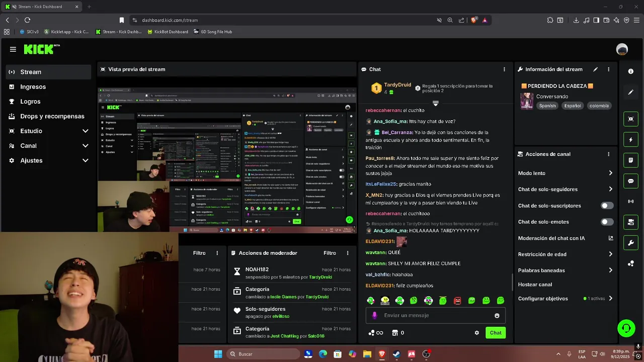Click the three-dots cluster icon in right rail
Viewport: 644px width, 362px height.
click(x=631, y=263)
